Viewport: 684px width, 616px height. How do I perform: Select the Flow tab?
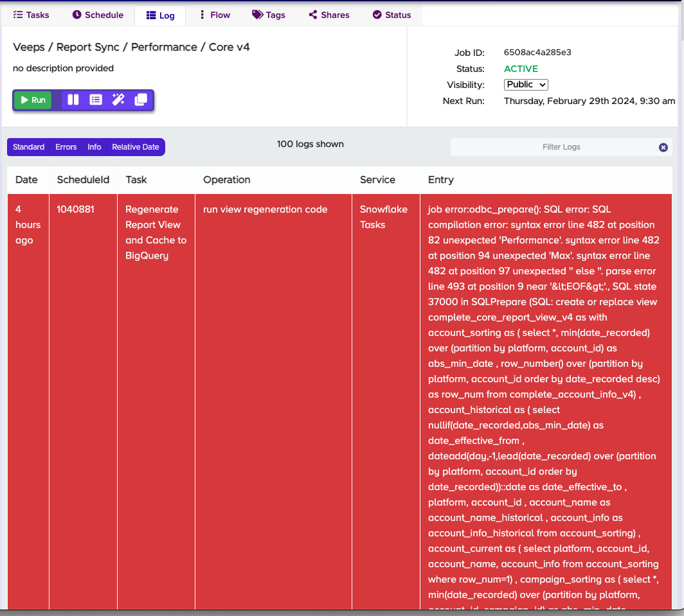pos(215,15)
